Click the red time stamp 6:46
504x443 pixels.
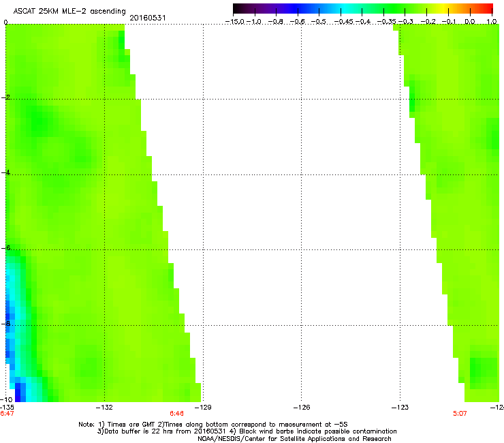(x=176, y=414)
